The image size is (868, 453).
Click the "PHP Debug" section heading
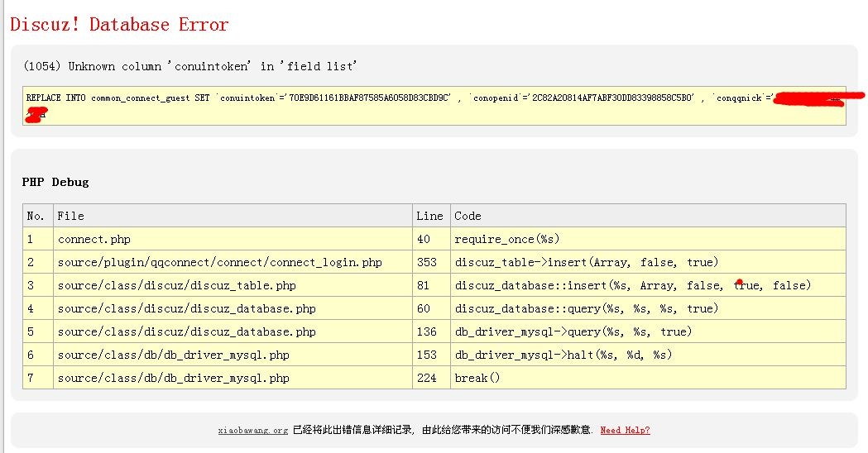(x=55, y=182)
